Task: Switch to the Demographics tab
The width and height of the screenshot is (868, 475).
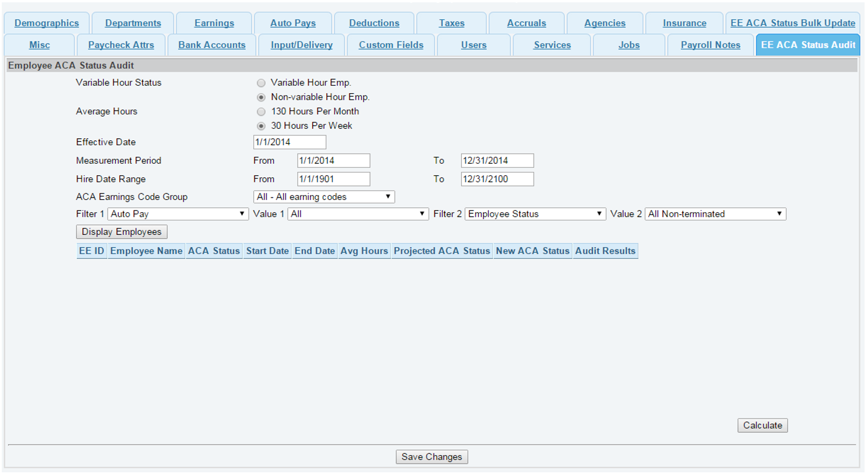Action: tap(46, 23)
